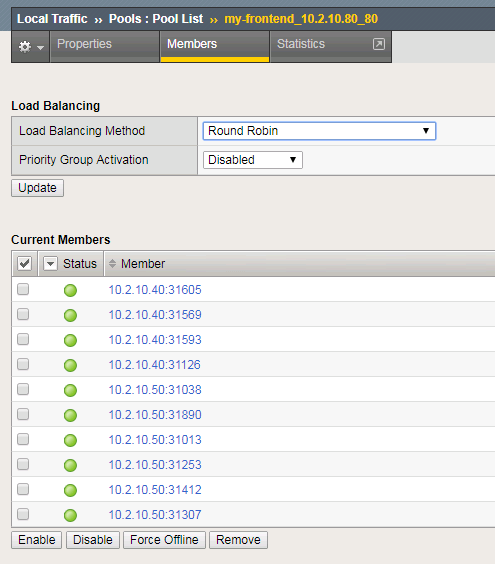Check the box for member 10.2.10.40:31593
Image resolution: width=495 pixels, height=564 pixels.
23,339
